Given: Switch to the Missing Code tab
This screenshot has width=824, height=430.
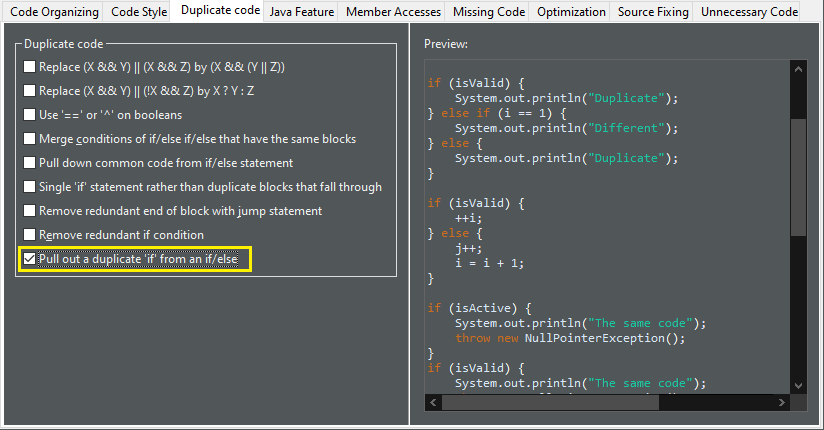Looking at the screenshot, I should pos(489,12).
